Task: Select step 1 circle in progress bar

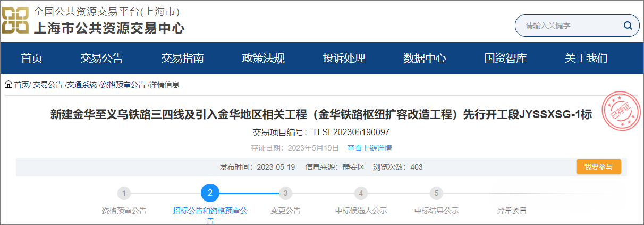Action: coord(124,193)
